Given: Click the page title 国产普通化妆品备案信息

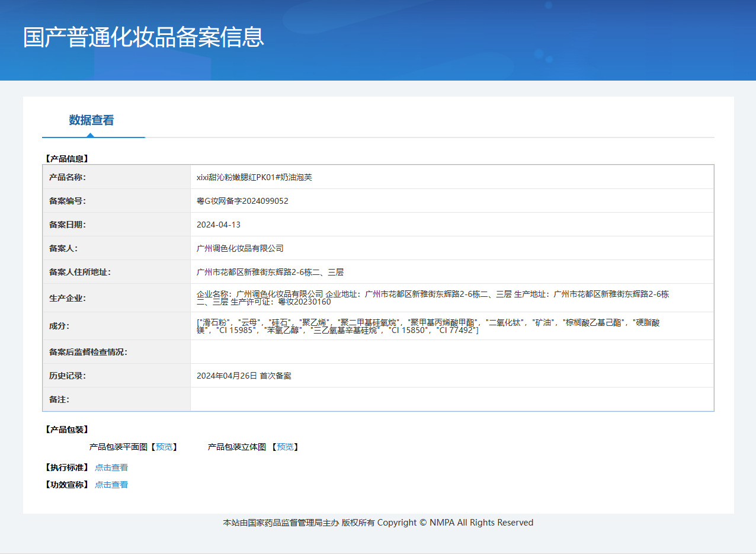Looking at the screenshot, I should click(x=143, y=37).
